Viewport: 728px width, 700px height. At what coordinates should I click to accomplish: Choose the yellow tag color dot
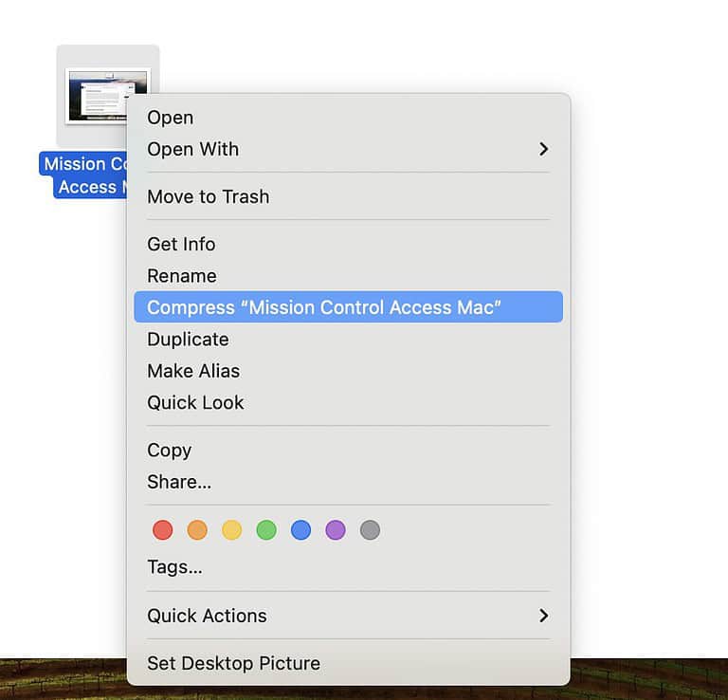coord(231,530)
